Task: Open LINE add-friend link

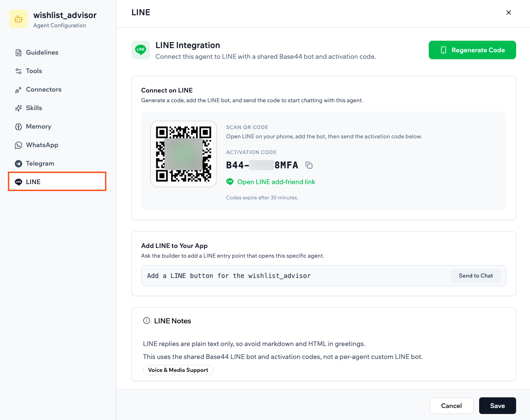Action: click(276, 182)
